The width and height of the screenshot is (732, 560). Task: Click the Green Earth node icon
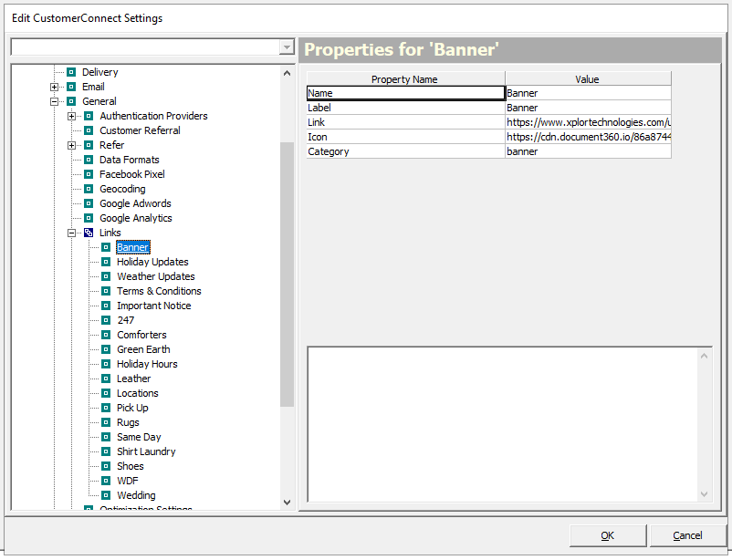[x=106, y=349]
